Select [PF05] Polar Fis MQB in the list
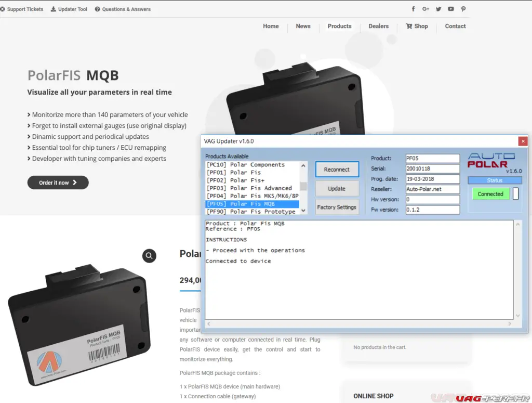Viewport: 532px width, 403px height. pyautogui.click(x=252, y=204)
